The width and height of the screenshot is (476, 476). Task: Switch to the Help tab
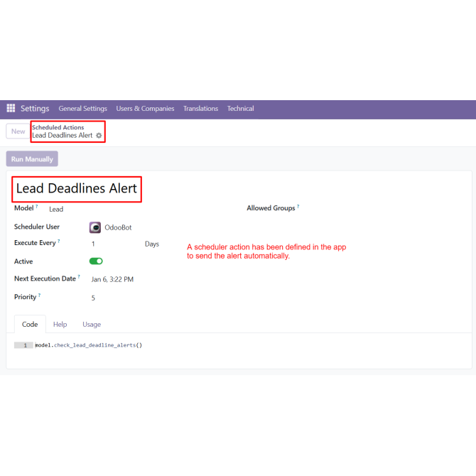[60, 324]
